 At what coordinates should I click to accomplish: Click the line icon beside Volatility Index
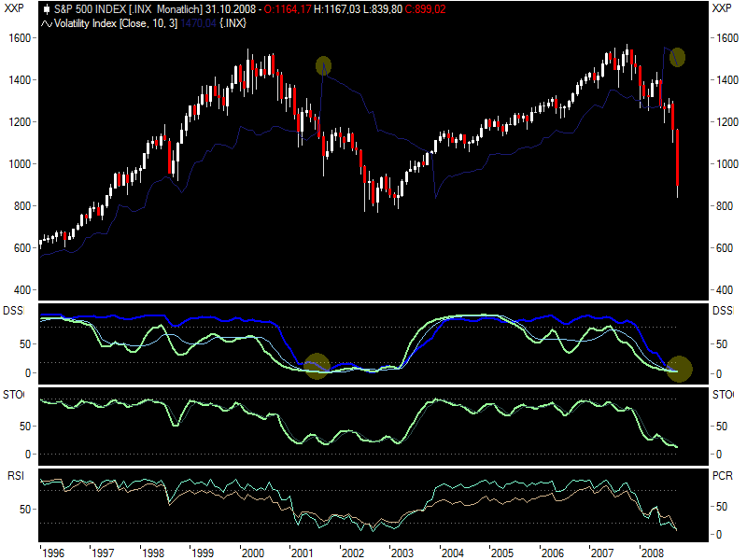(46, 23)
